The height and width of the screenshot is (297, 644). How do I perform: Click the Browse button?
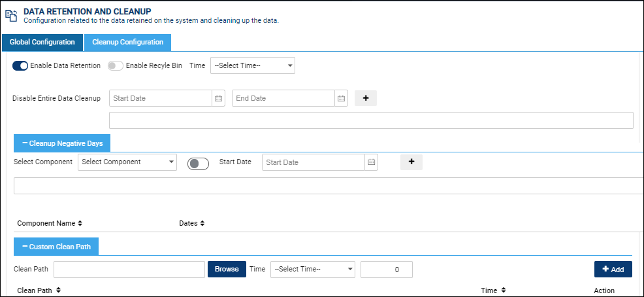(x=227, y=269)
